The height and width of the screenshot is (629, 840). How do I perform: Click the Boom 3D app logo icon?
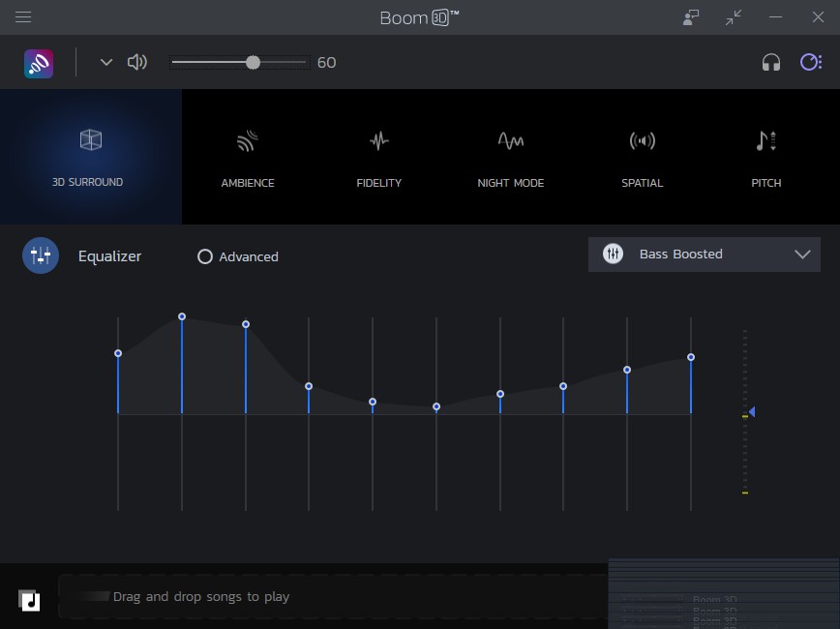pyautogui.click(x=39, y=63)
